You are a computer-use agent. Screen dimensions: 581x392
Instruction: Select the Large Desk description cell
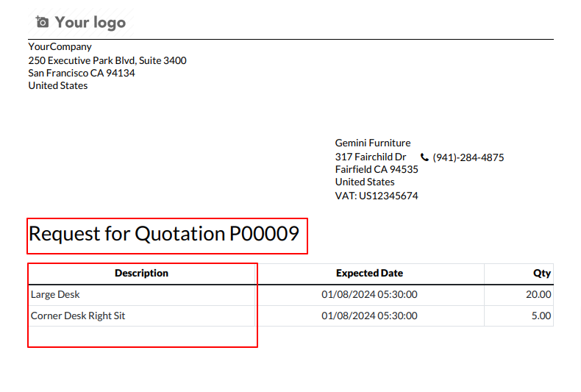point(55,294)
